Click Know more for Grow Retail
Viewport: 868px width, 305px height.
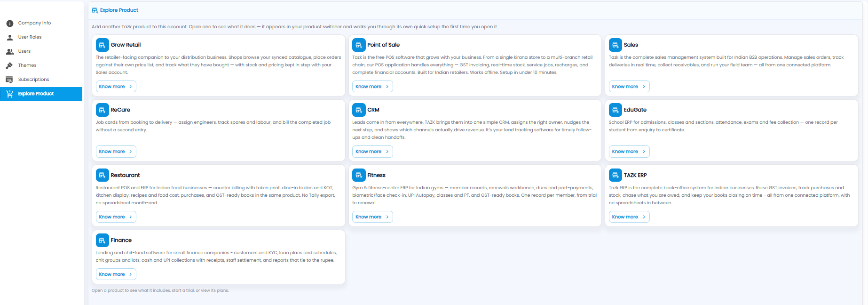click(x=116, y=87)
